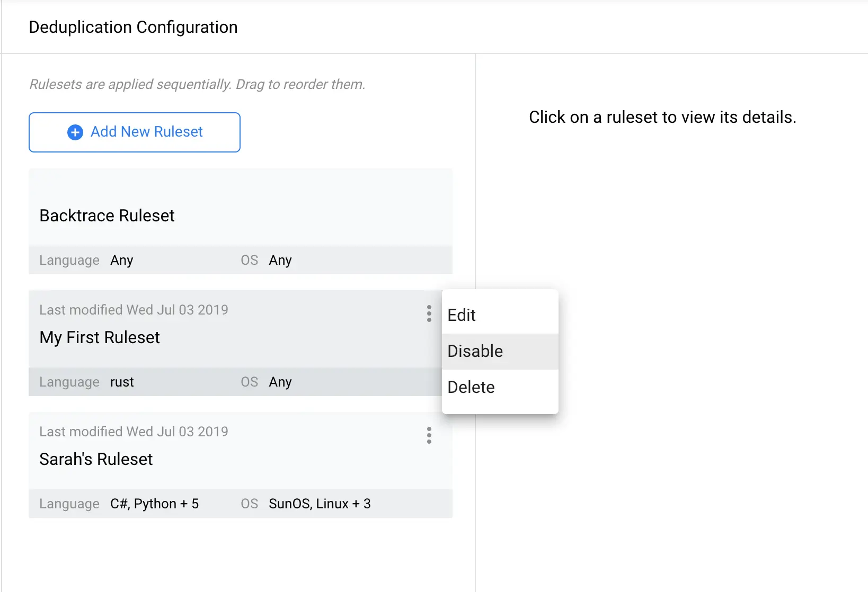Viewport: 868px width, 592px height.
Task: Click the details panel placeholder message
Action: tap(662, 117)
